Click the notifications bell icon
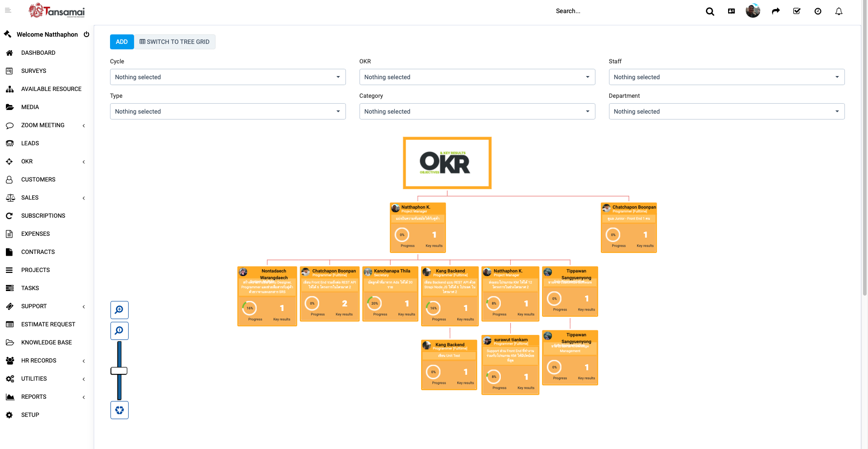The image size is (868, 449). [x=839, y=11]
